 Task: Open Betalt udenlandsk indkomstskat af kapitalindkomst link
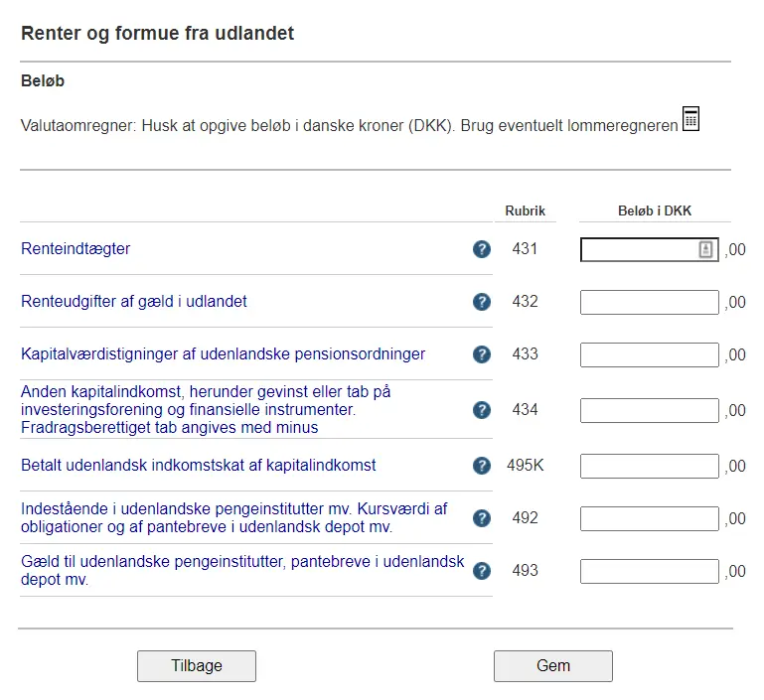pyautogui.click(x=199, y=466)
